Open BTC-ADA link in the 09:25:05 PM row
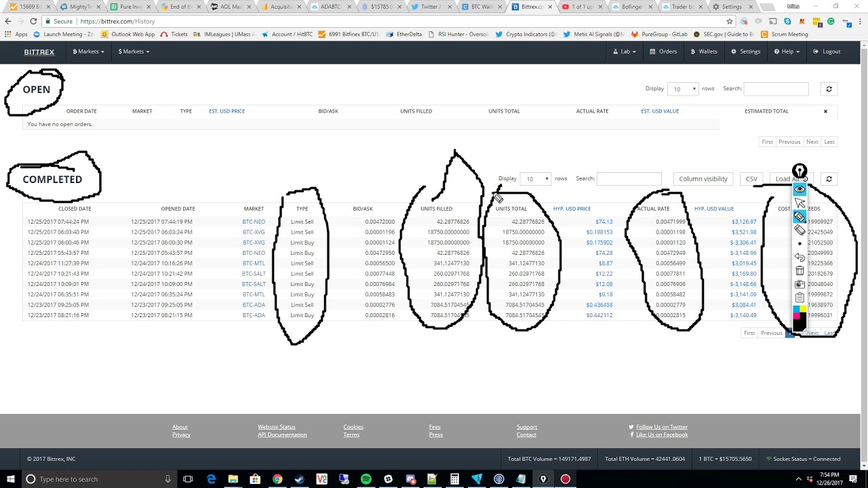 (254, 305)
